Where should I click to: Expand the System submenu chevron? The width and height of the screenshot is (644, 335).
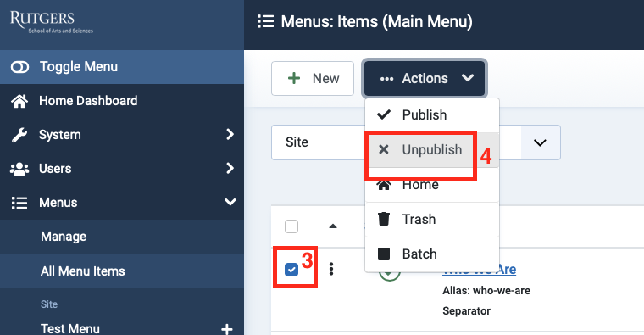tap(230, 134)
